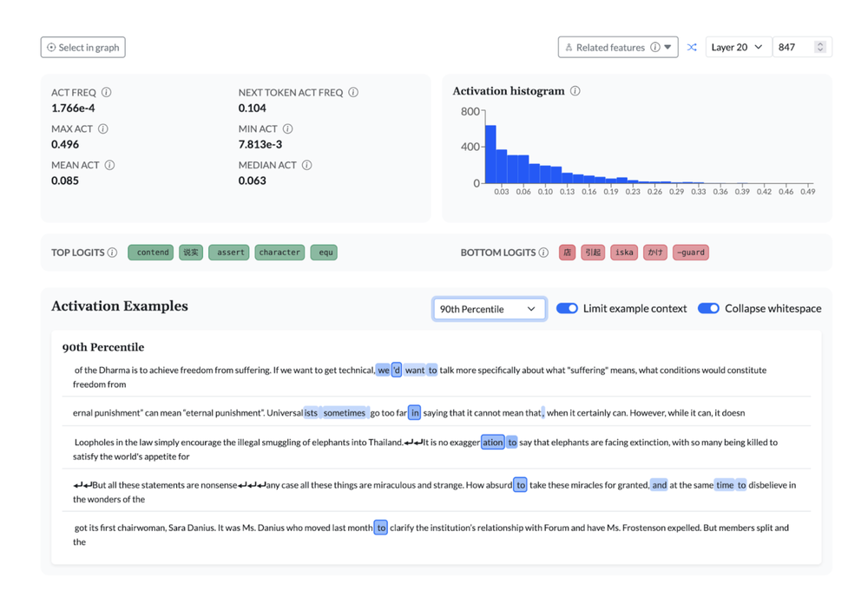Click the MEAN ACT info icon
The image size is (868, 604).
click(109, 165)
